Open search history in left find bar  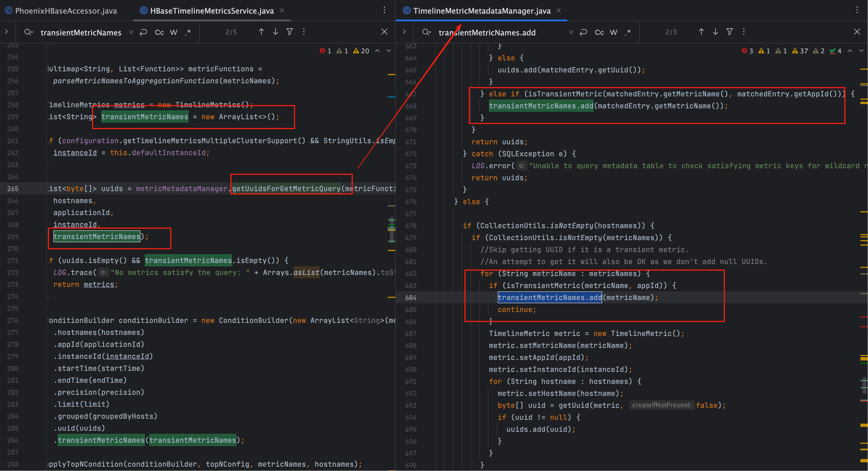pos(28,32)
